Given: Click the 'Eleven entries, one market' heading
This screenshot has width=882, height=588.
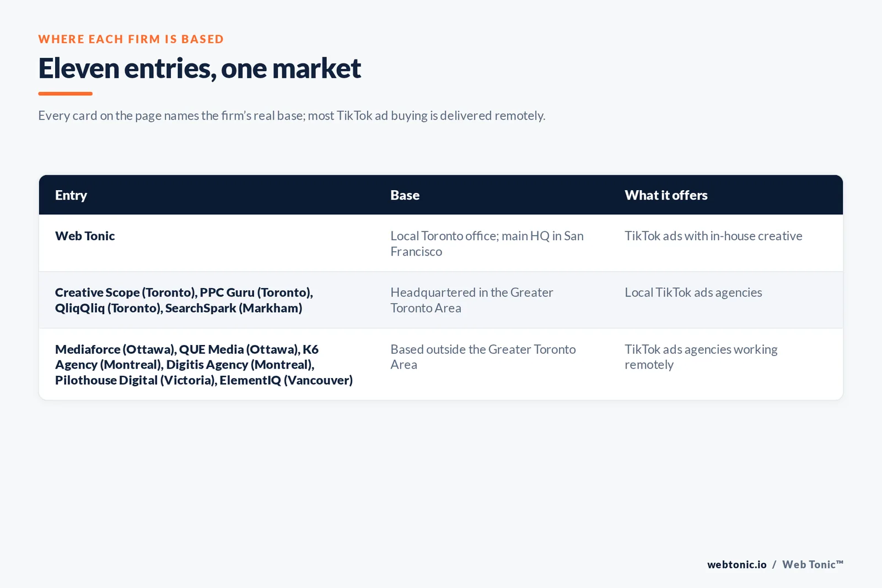Looking at the screenshot, I should [200, 69].
